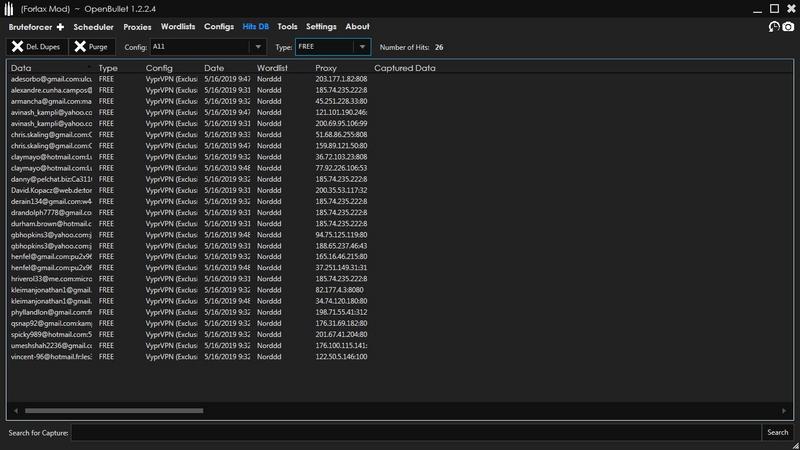Sort by the Wordlist column header
The width and height of the screenshot is (800, 450).
272,68
